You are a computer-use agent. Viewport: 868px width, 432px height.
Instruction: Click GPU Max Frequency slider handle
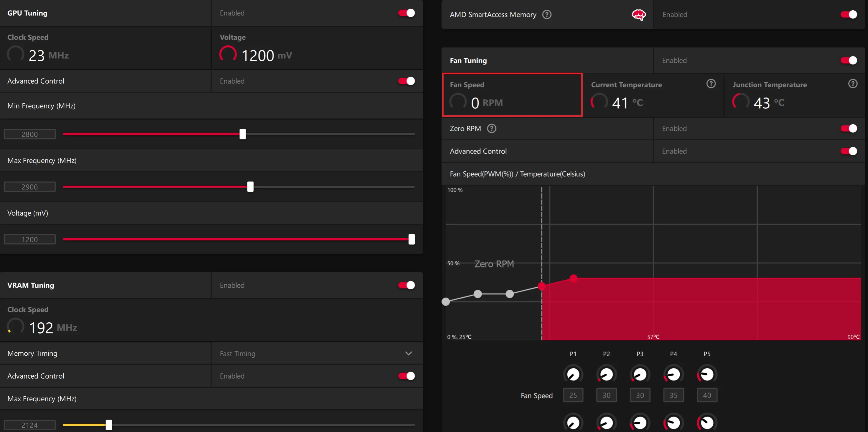tap(250, 187)
